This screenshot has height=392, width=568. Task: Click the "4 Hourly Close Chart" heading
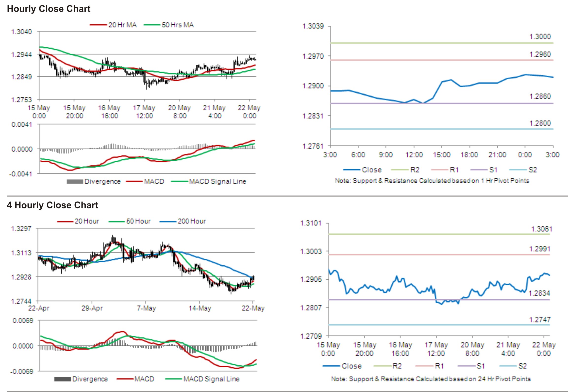coord(52,205)
